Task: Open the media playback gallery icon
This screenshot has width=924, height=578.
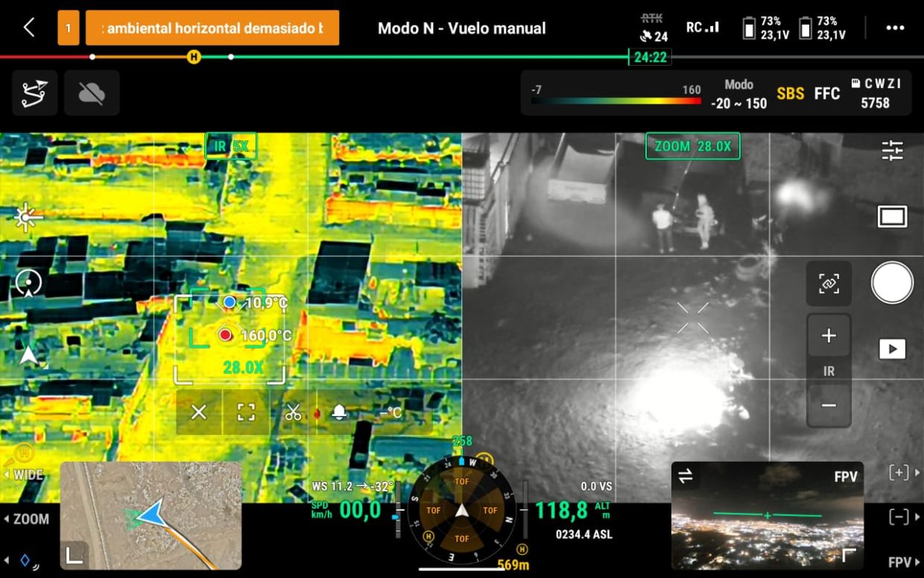Action: click(x=892, y=349)
